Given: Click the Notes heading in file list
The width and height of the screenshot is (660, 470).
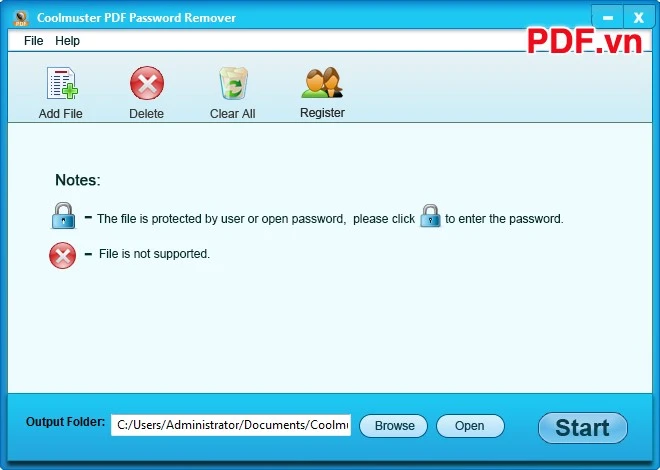Looking at the screenshot, I should pyautogui.click(x=78, y=180).
